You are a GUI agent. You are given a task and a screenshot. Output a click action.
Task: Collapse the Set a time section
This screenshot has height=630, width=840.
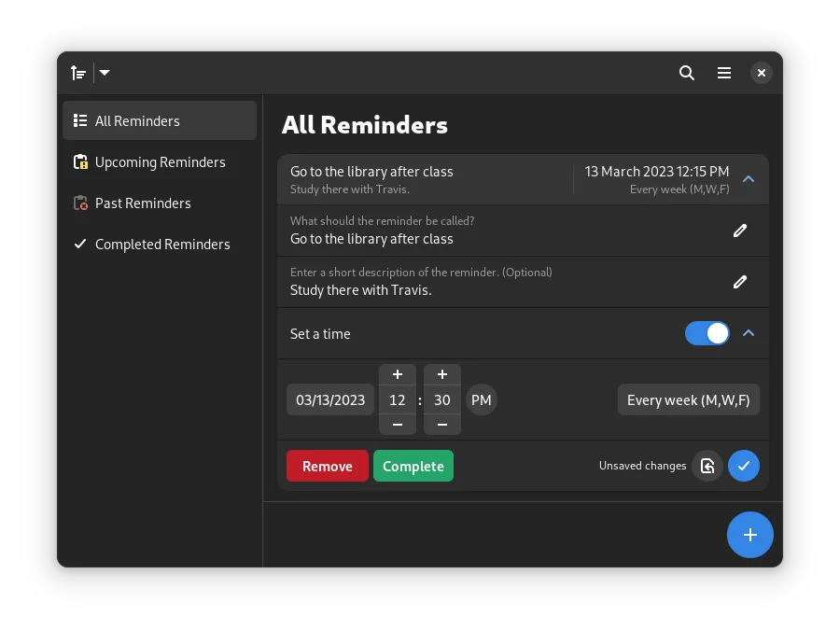click(x=749, y=333)
